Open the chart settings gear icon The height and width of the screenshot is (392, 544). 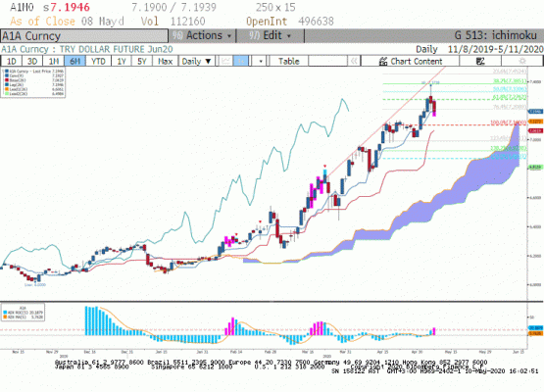(522, 62)
